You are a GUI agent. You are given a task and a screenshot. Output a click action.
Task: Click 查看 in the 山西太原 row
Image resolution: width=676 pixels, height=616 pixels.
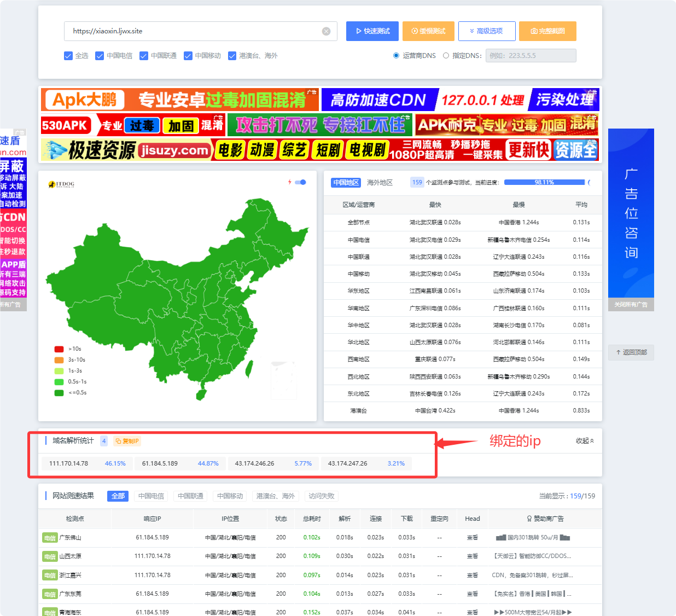click(x=472, y=556)
